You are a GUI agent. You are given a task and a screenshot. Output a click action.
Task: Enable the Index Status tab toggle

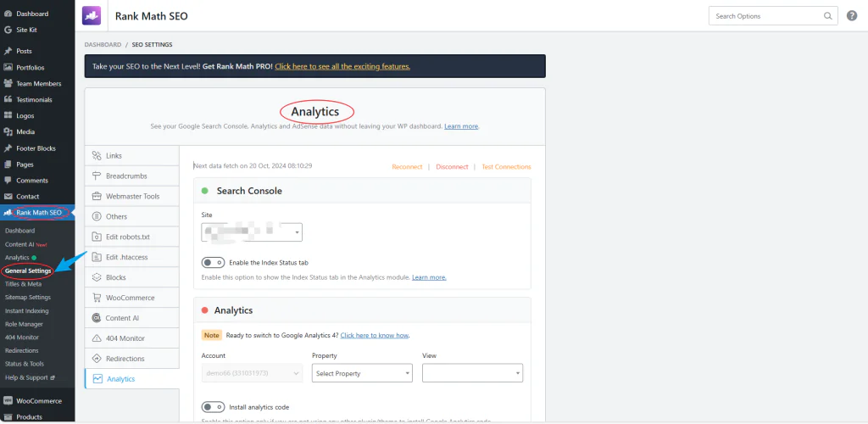213,263
